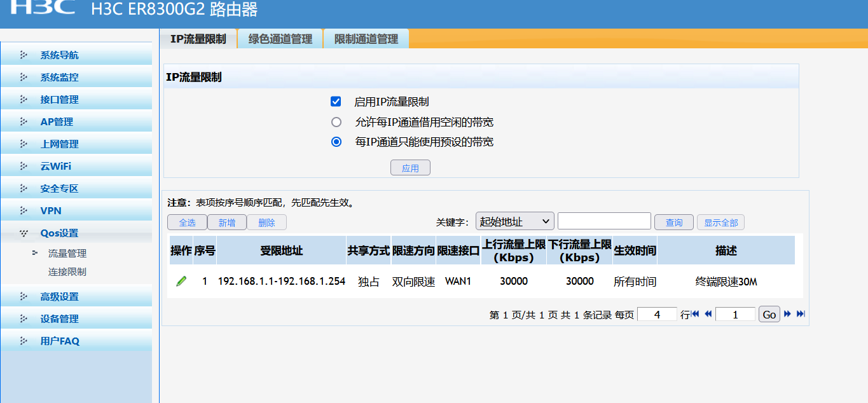868x403 pixels.
Task: Click the address range 192.168.1.1-192.168.1.254 cell
Action: tap(282, 281)
